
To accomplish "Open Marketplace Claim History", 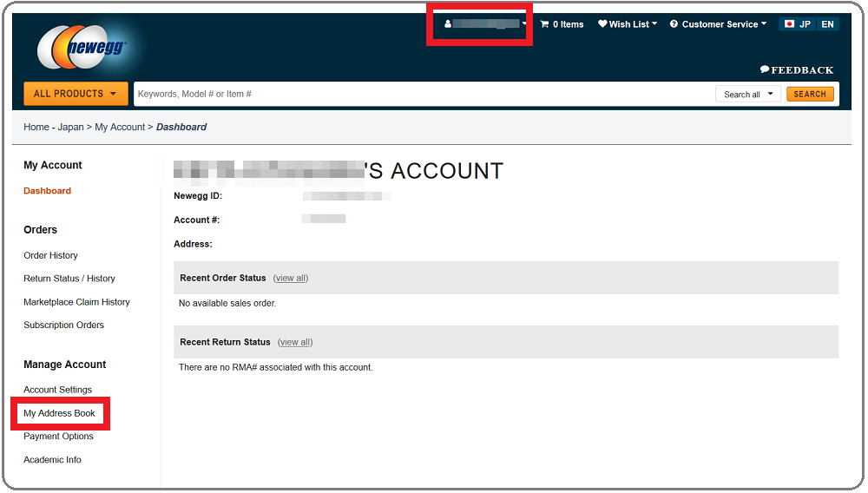I will [x=76, y=302].
